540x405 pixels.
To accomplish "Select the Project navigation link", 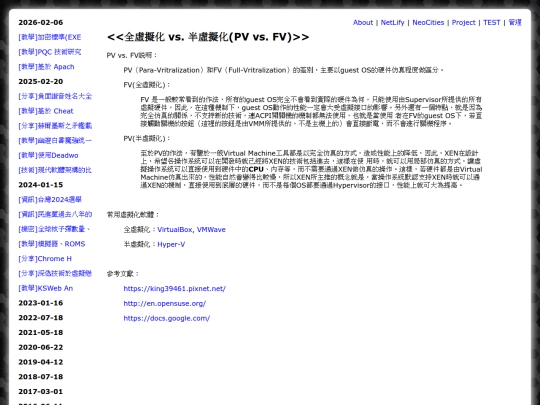I will pos(464,22).
